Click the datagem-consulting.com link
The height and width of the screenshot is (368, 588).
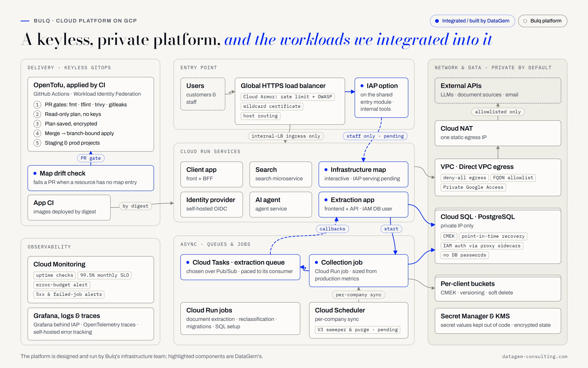tap(535, 356)
